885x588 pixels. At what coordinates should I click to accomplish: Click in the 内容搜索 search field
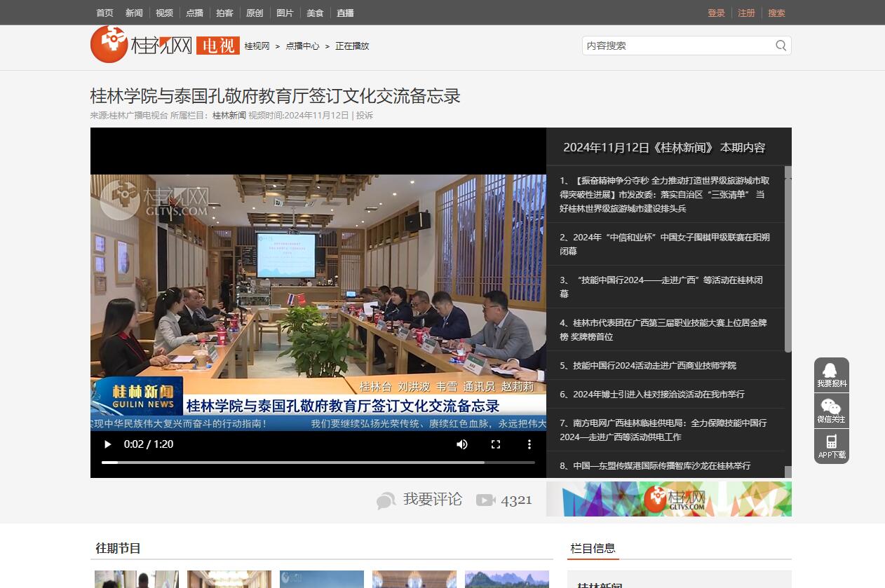pyautogui.click(x=677, y=46)
